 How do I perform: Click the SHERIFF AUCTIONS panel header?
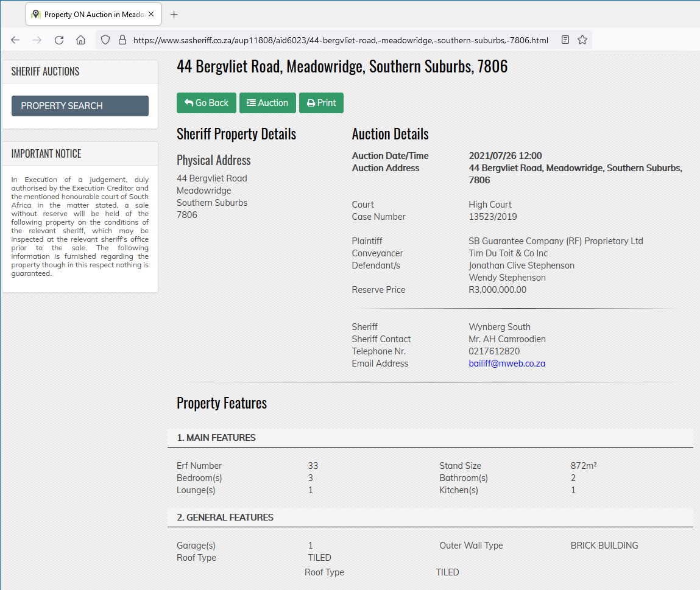(x=45, y=71)
